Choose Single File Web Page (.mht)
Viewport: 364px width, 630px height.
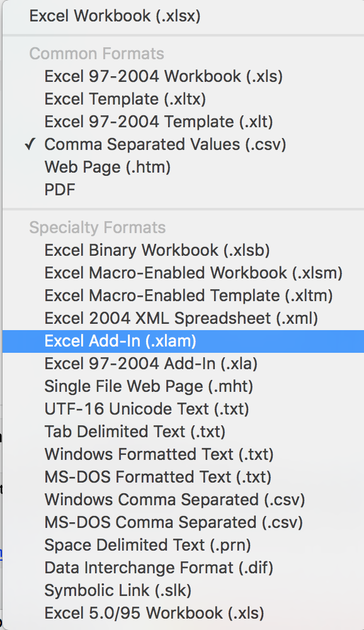[183, 387]
